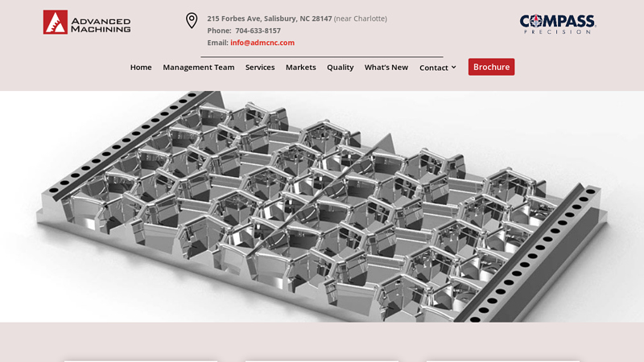Click the red Advanced Machining emblem
This screenshot has width=644, height=362.
click(56, 23)
